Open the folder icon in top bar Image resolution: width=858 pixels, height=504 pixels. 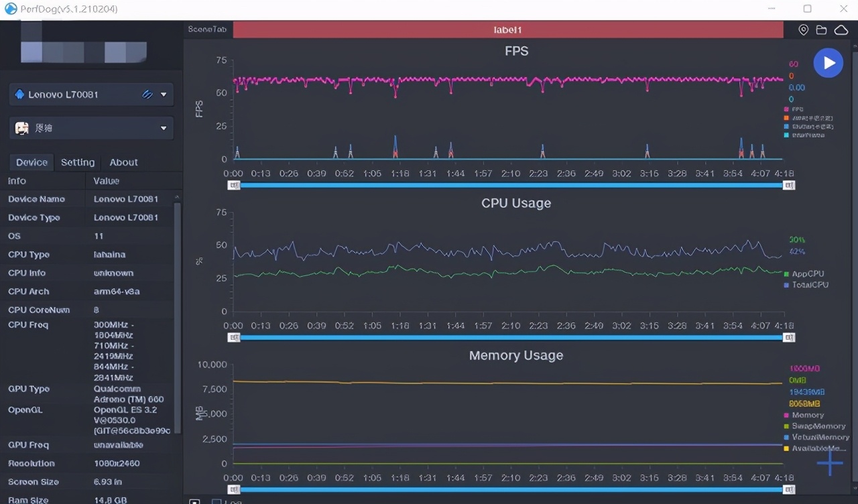click(821, 30)
